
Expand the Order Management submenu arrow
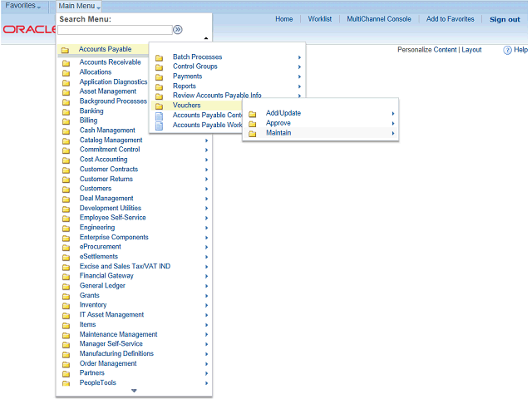point(206,364)
